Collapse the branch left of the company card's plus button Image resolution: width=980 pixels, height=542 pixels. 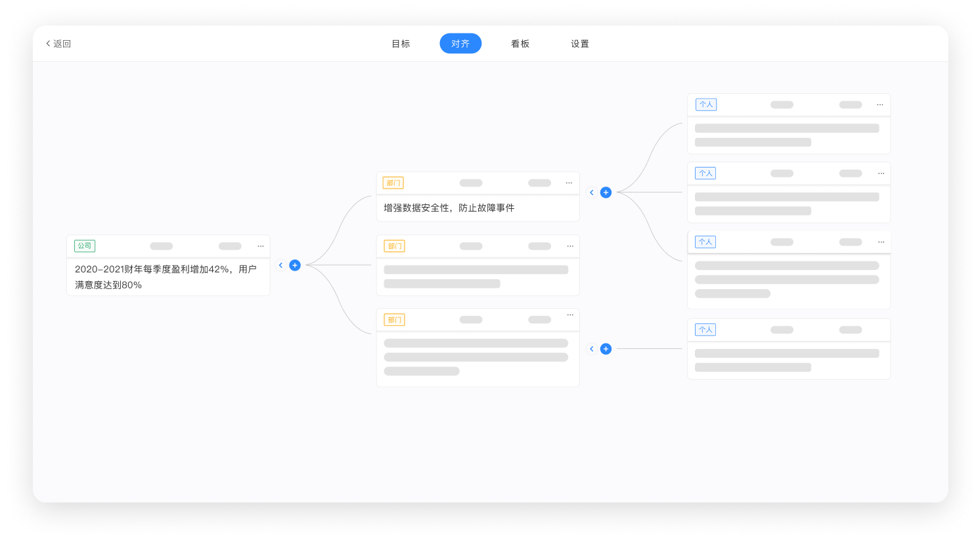(280, 265)
